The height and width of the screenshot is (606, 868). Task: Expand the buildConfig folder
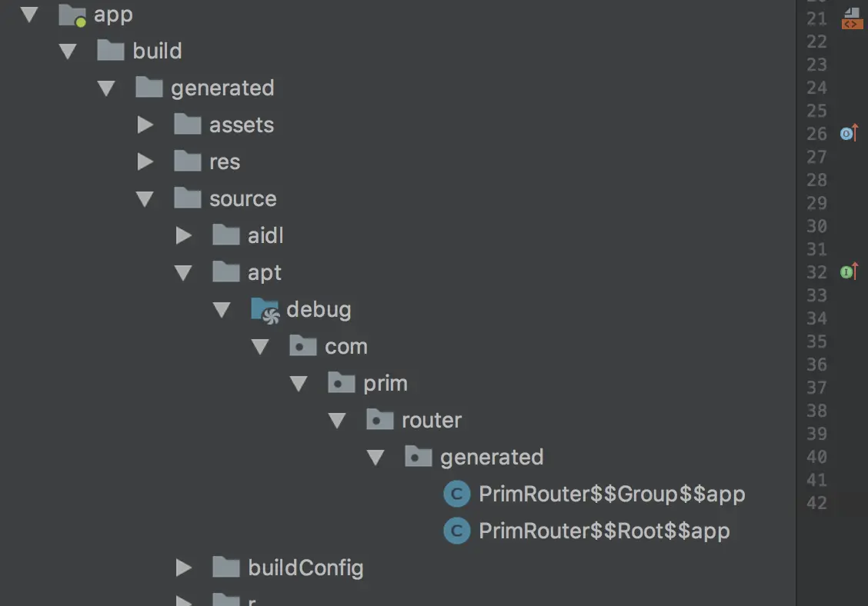point(183,568)
